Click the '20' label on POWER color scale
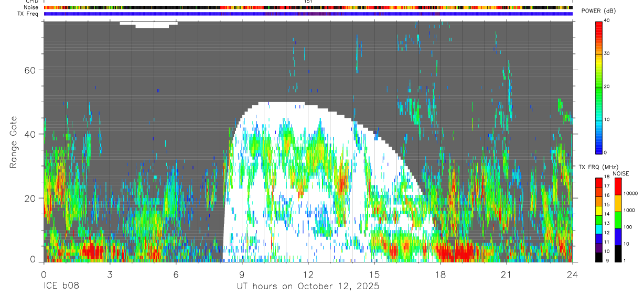This screenshot has height=297, width=644. (x=607, y=86)
